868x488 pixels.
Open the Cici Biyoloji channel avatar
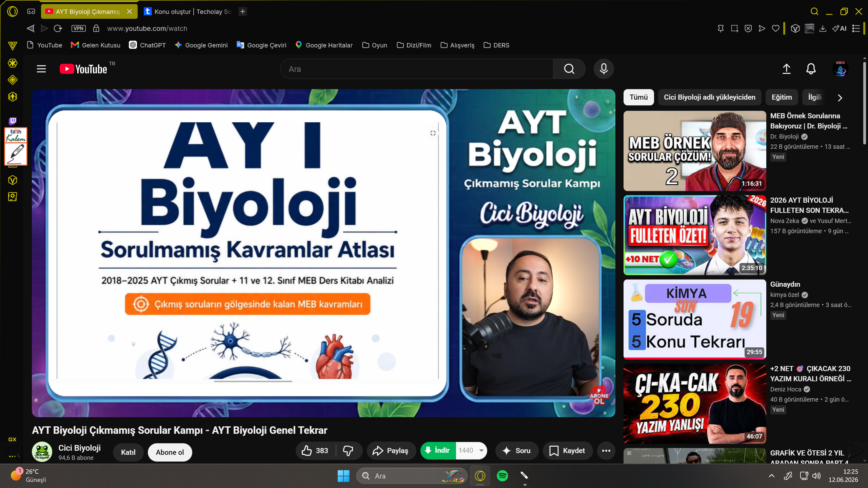[x=42, y=452]
